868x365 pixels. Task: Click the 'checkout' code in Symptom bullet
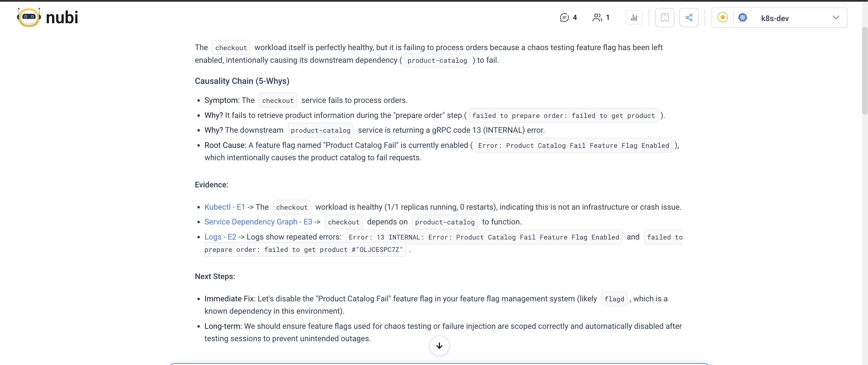click(278, 100)
